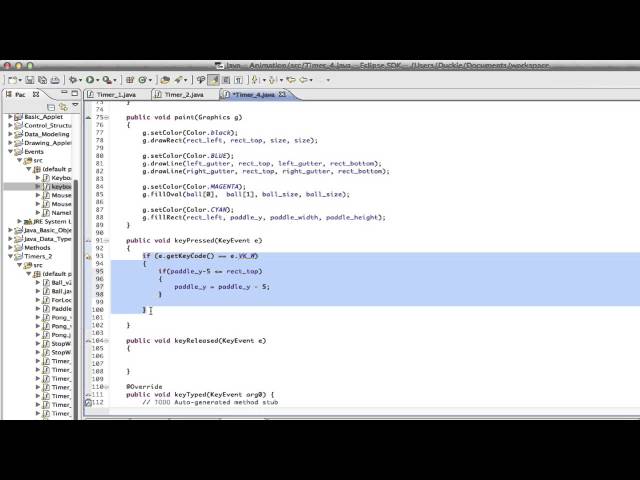
Task: Fold the keyTyped method at line 110
Action: click(107, 387)
